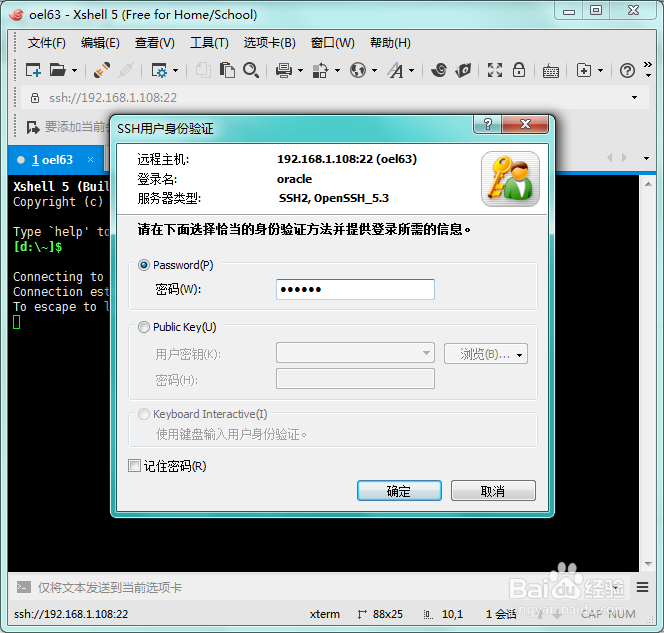Select the Password(P) radio button

pos(144,265)
